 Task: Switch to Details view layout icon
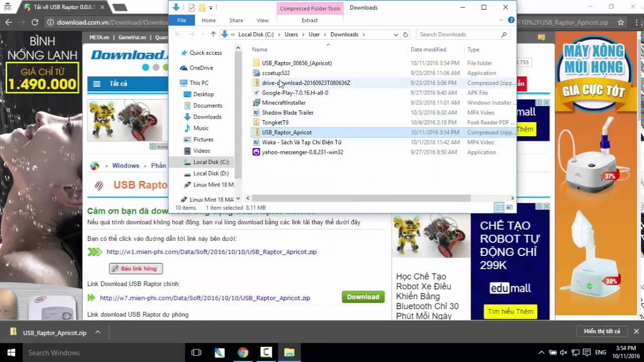coord(499,207)
